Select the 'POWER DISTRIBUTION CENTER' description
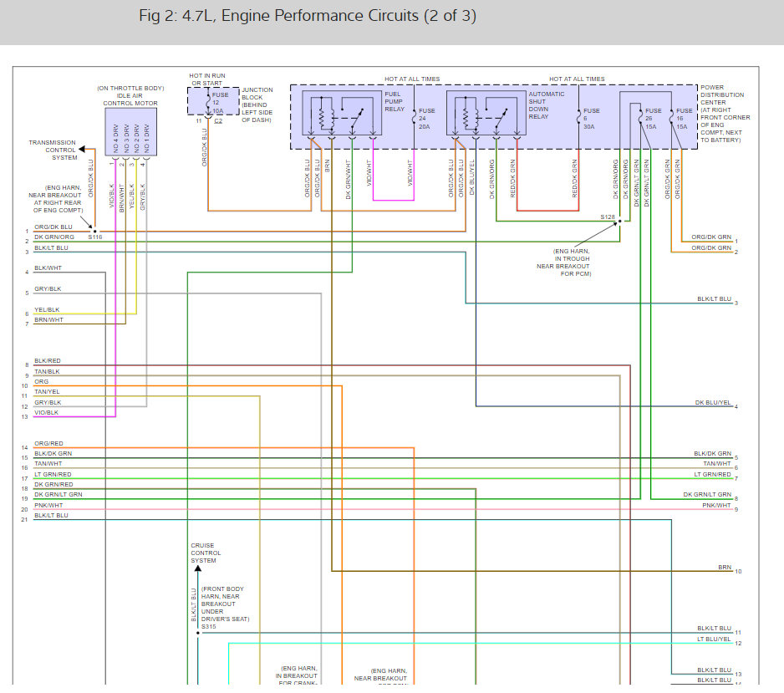Image resolution: width=784 pixels, height=693 pixels. click(x=725, y=114)
